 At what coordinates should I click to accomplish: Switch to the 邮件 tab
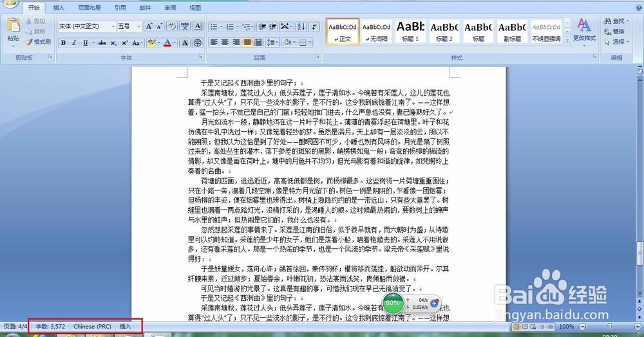[145, 7]
